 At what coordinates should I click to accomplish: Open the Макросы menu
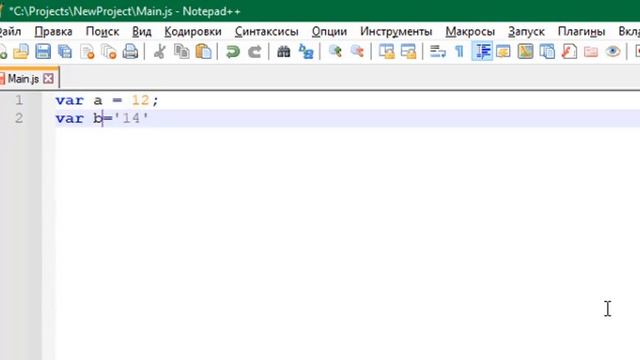point(470,31)
